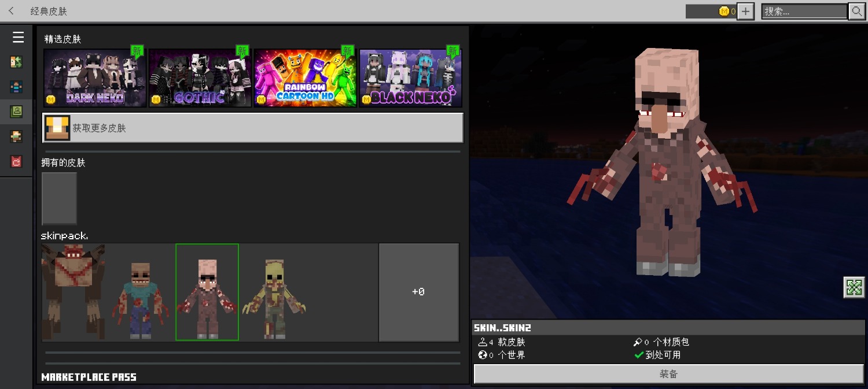Click the search input field
This screenshot has width=868, height=389.
pos(804,11)
